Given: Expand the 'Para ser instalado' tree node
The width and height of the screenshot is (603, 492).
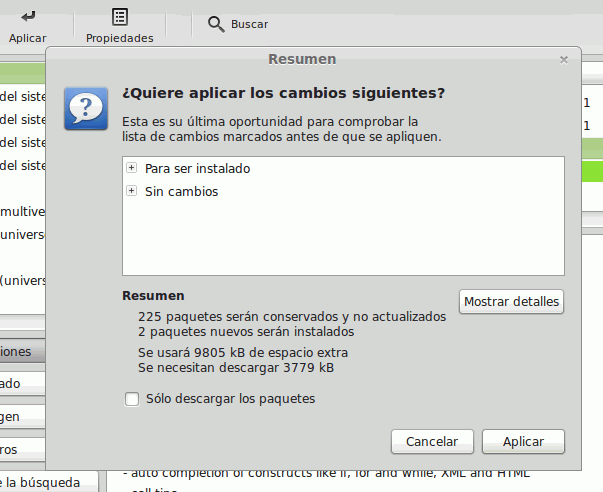Looking at the screenshot, I should [131, 168].
